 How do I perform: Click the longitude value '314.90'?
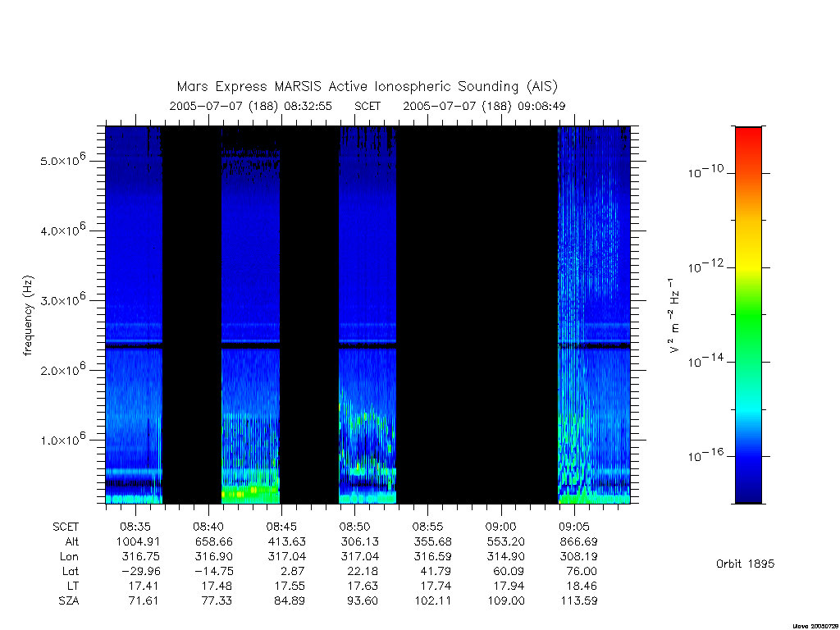(x=505, y=557)
